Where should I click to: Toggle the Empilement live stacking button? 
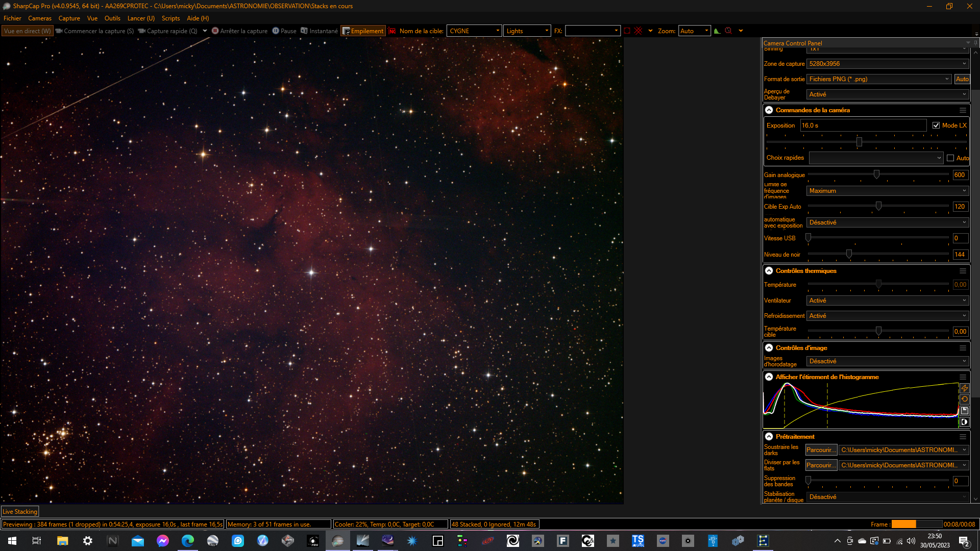pyautogui.click(x=362, y=31)
